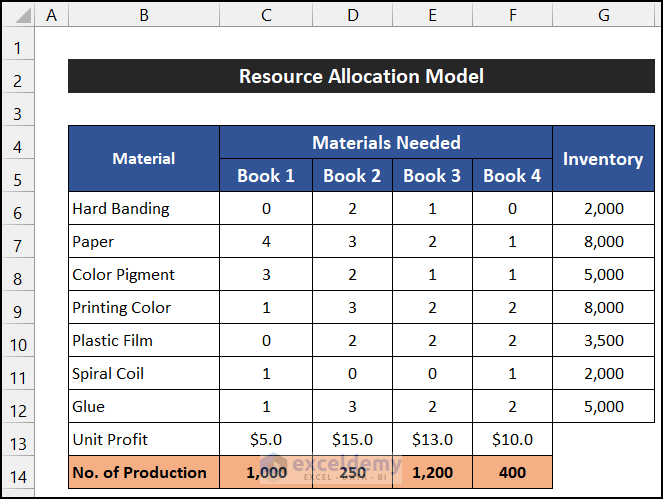This screenshot has width=663, height=499.
Task: Click the Glue material cell
Action: 144,406
